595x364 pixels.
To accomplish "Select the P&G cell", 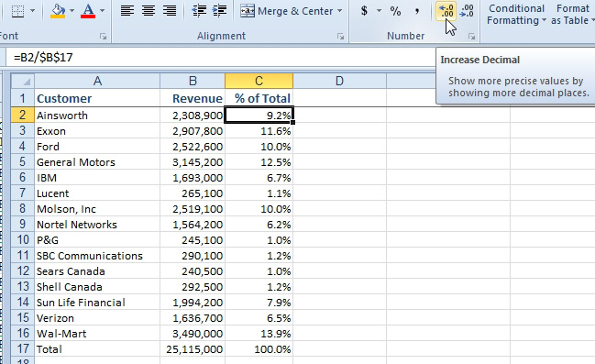I will [97, 240].
